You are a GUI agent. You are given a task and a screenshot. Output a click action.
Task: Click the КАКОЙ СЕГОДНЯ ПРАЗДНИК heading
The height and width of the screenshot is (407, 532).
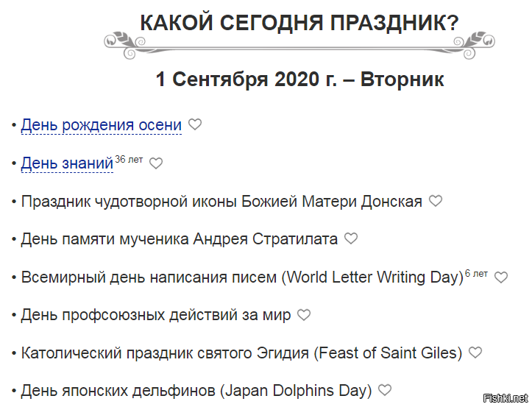(299, 23)
